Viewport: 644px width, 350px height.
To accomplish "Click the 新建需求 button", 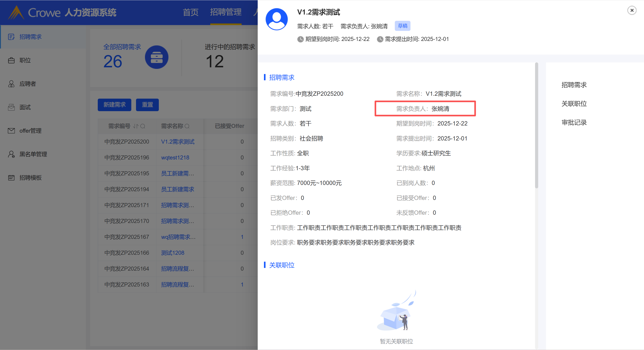I will tap(114, 105).
